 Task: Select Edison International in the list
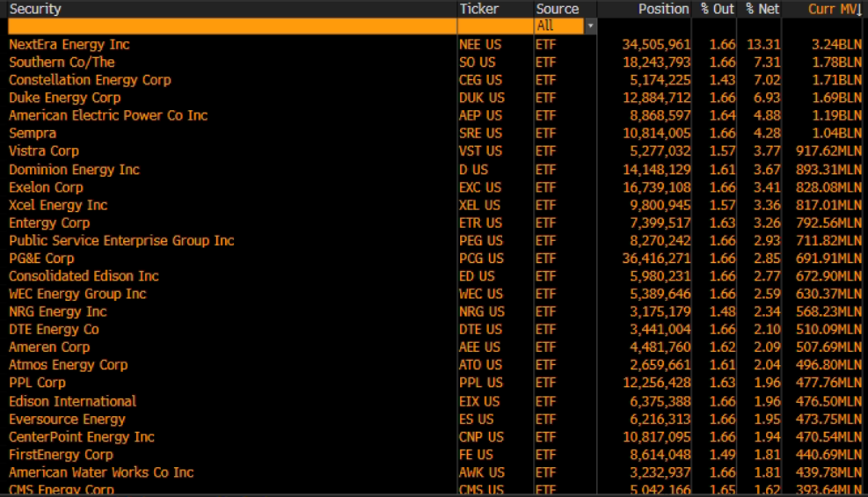pos(72,401)
